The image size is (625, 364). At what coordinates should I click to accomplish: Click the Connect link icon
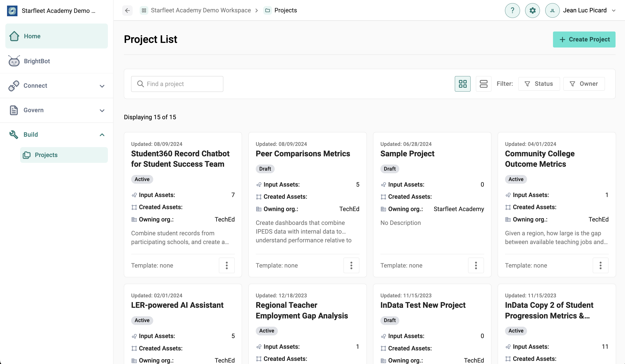coord(14,86)
